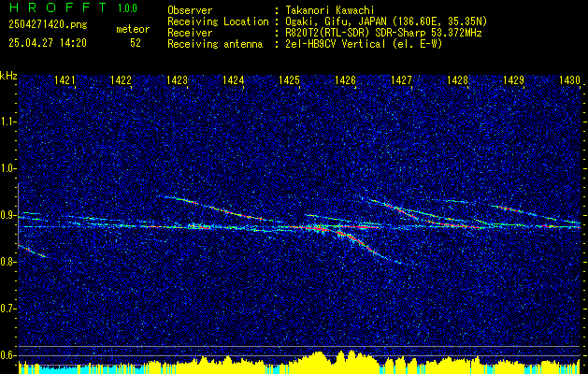The height and width of the screenshot is (374, 588).
Task: Click time marker 1426
Action: [345, 79]
